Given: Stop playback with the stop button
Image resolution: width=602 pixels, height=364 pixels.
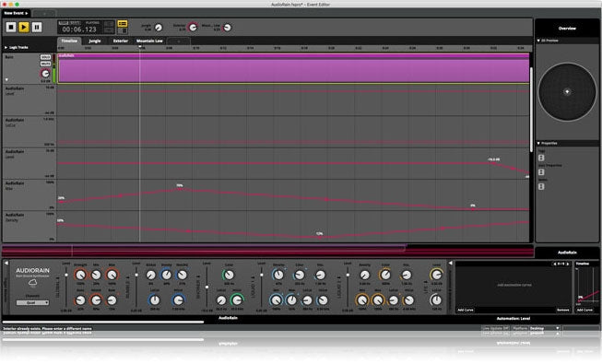Looking at the screenshot, I should pos(11,27).
